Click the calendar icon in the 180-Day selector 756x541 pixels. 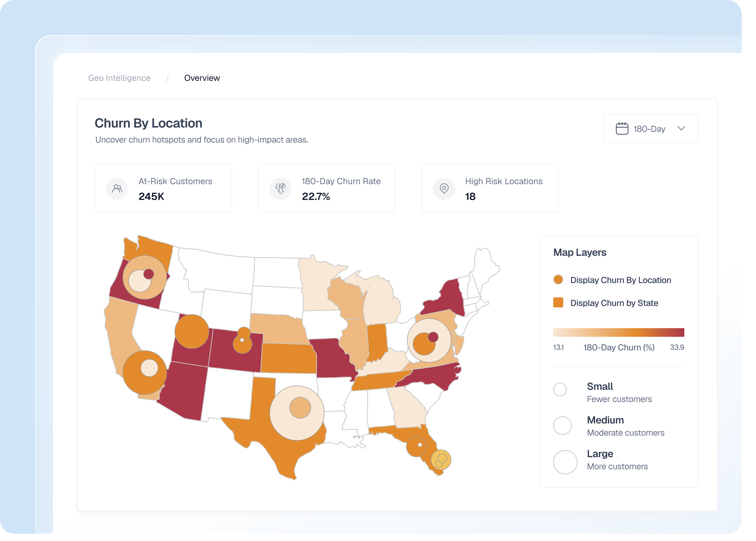coord(622,129)
